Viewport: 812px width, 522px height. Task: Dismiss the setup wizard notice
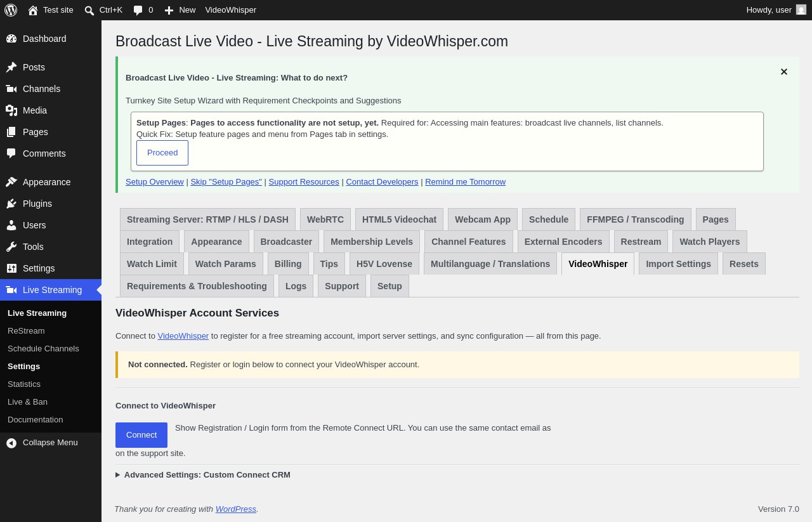click(x=784, y=72)
